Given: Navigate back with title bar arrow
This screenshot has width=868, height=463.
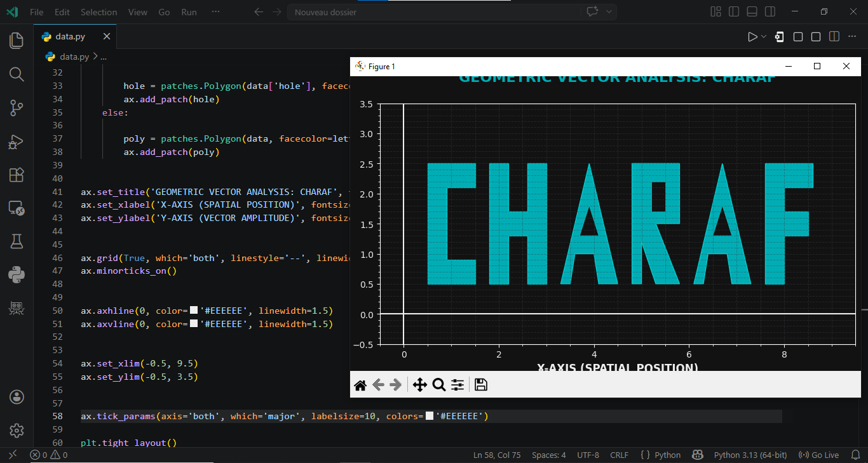Looking at the screenshot, I should pos(258,12).
